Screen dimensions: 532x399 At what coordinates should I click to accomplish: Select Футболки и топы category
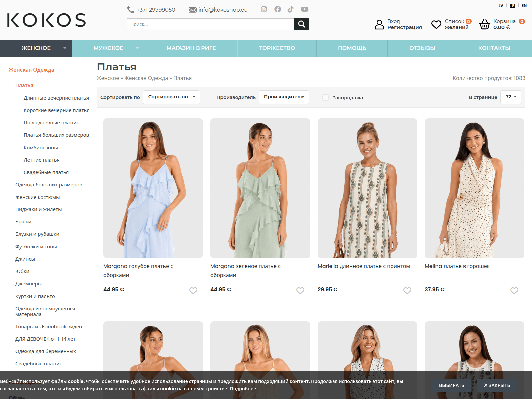(36, 247)
